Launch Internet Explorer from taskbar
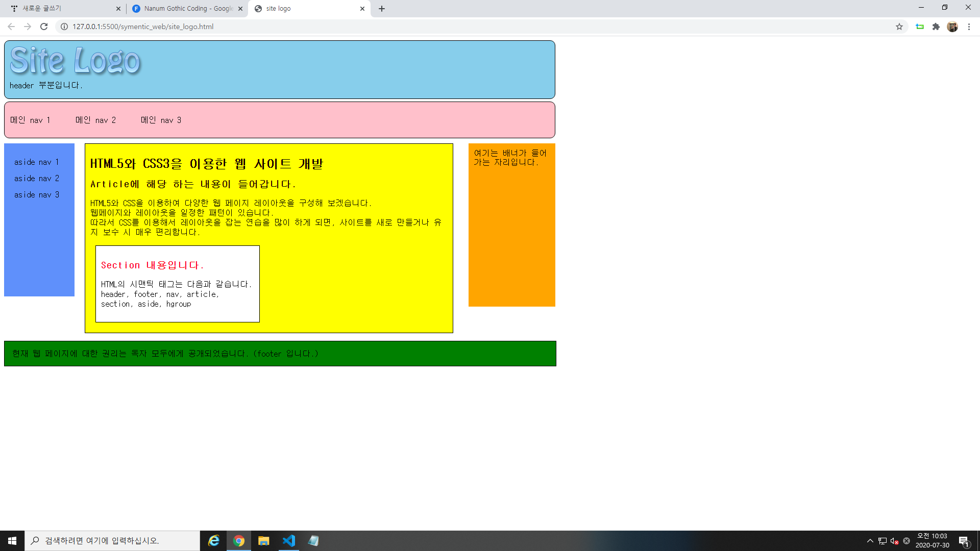 tap(214, 541)
